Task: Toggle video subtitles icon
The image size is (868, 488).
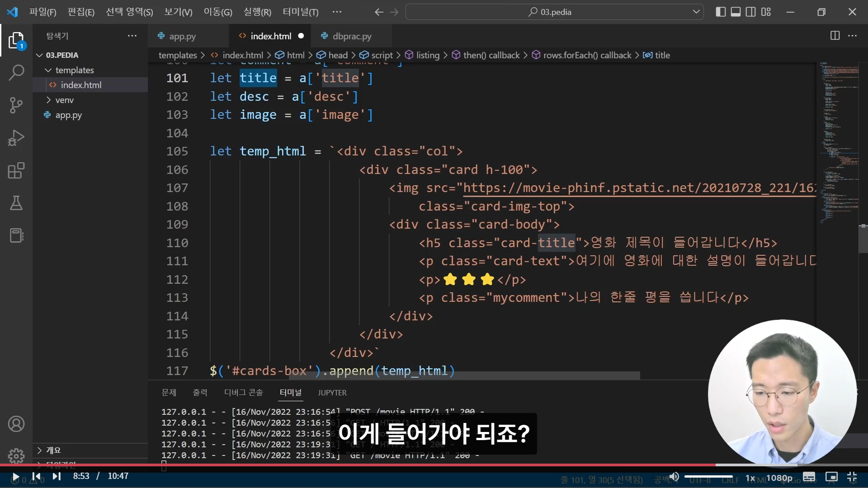Action: coord(809,477)
